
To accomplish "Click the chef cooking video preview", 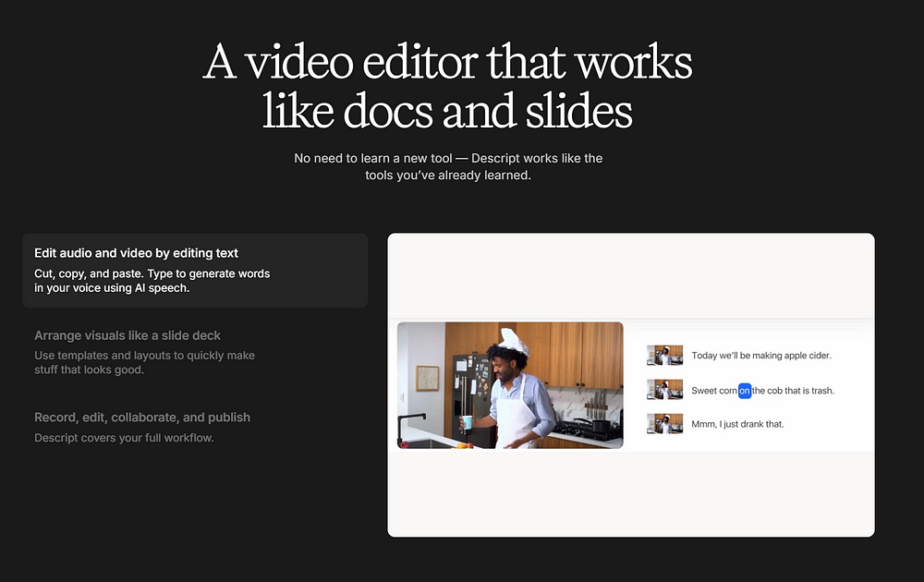I will click(x=510, y=385).
